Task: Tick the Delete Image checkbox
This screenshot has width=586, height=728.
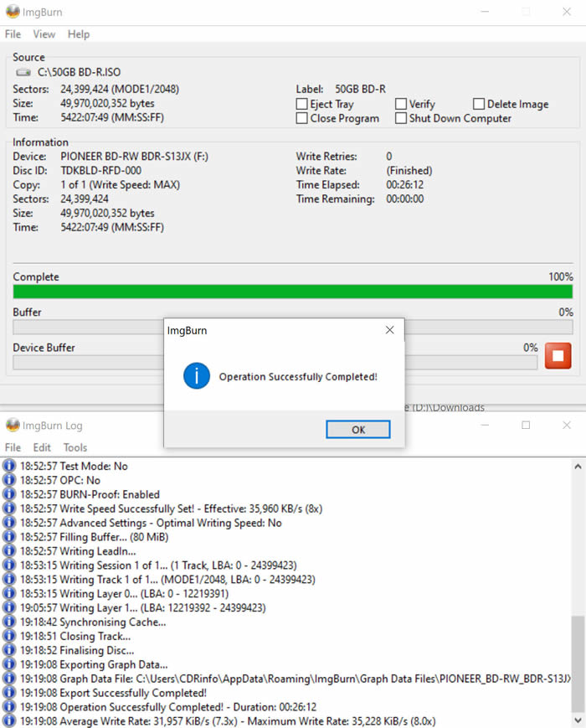Action: click(479, 104)
